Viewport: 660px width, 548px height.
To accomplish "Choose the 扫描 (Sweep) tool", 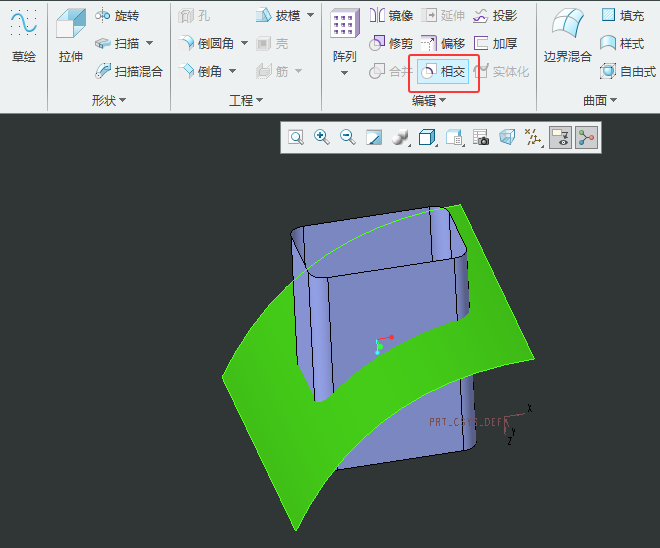I will coord(117,43).
